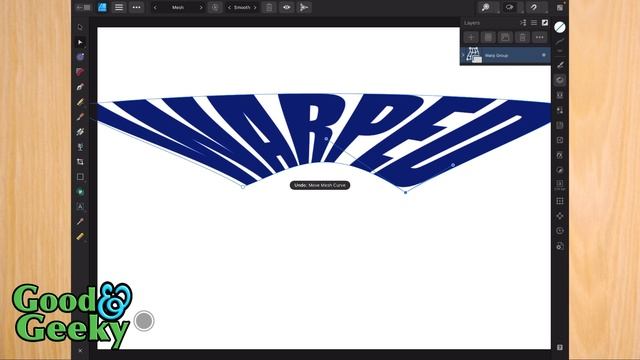The width and height of the screenshot is (640, 360).
Task: Open Layers panel more options dots
Action: point(540,38)
